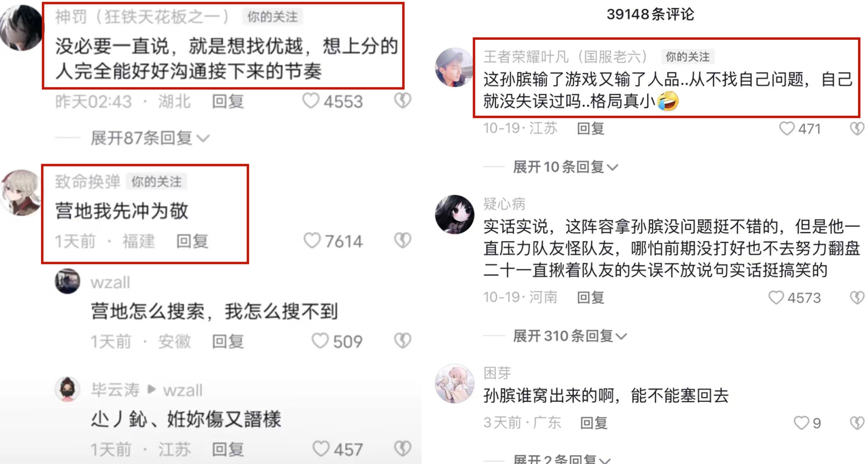Open 疑心病's avatar profile

tap(454, 215)
